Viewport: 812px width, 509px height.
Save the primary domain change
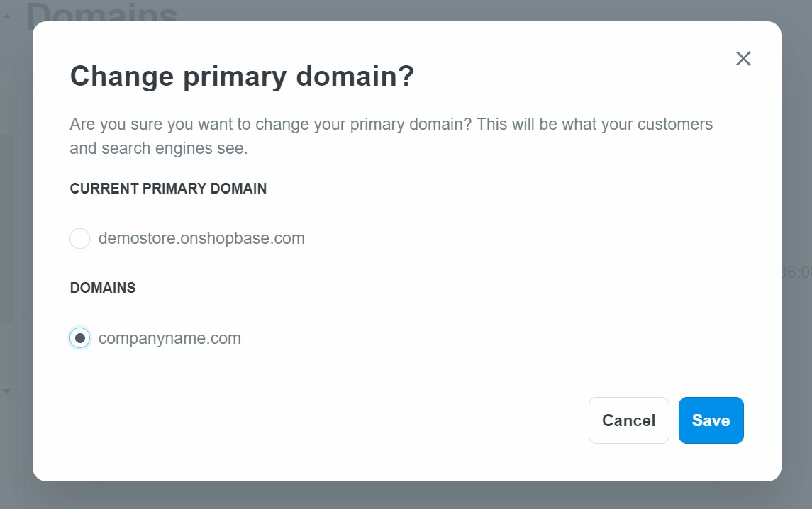711,420
